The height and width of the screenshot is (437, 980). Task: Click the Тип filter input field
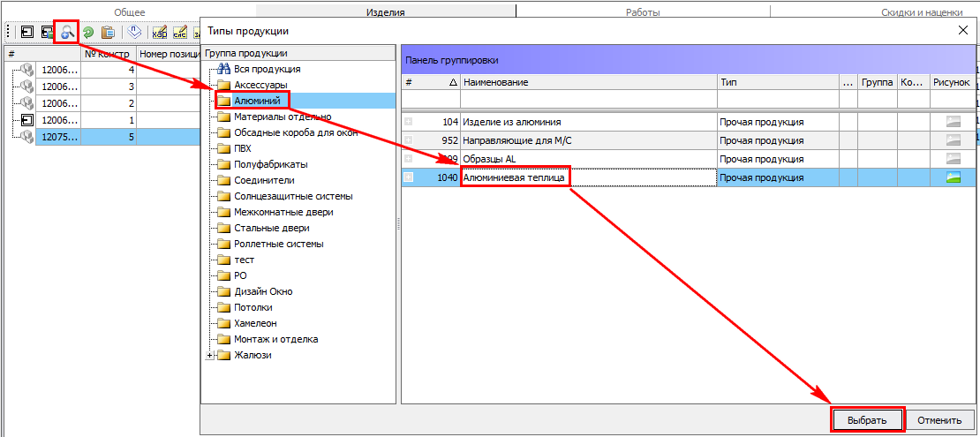pos(778,100)
